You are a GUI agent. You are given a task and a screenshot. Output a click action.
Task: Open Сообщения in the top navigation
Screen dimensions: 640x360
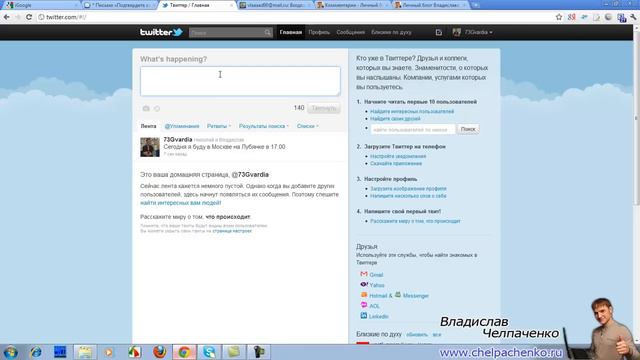tap(350, 32)
